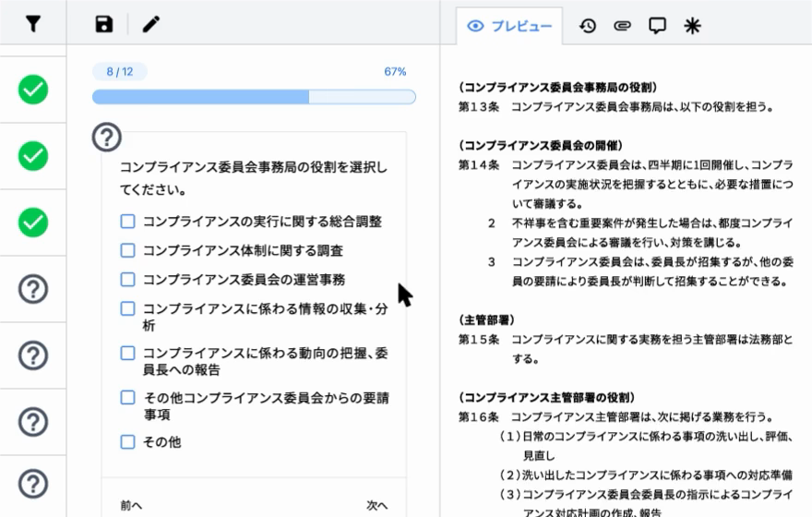Click the save floppy disk icon

[104, 25]
